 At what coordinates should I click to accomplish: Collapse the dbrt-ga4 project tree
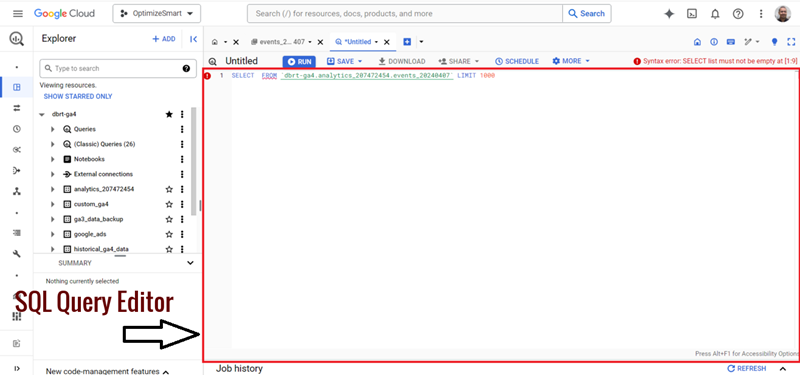pyautogui.click(x=42, y=114)
